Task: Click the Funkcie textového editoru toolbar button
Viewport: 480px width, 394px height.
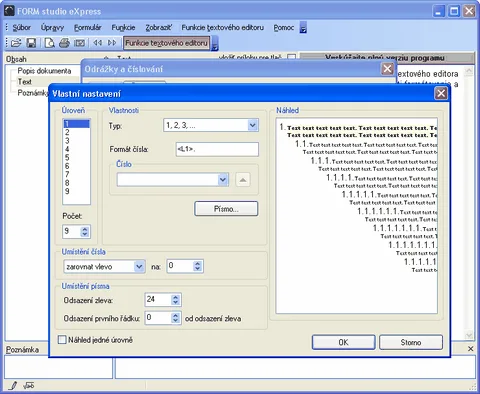Action: click(166, 43)
